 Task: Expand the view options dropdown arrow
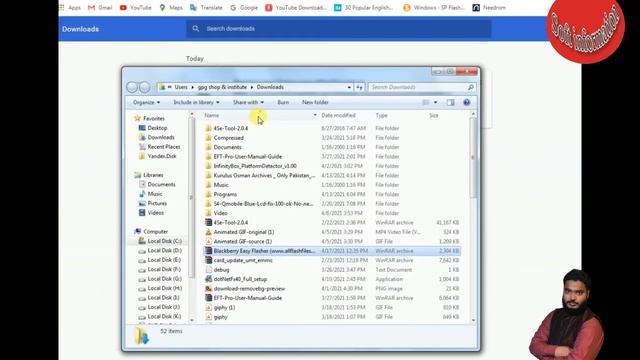point(436,102)
